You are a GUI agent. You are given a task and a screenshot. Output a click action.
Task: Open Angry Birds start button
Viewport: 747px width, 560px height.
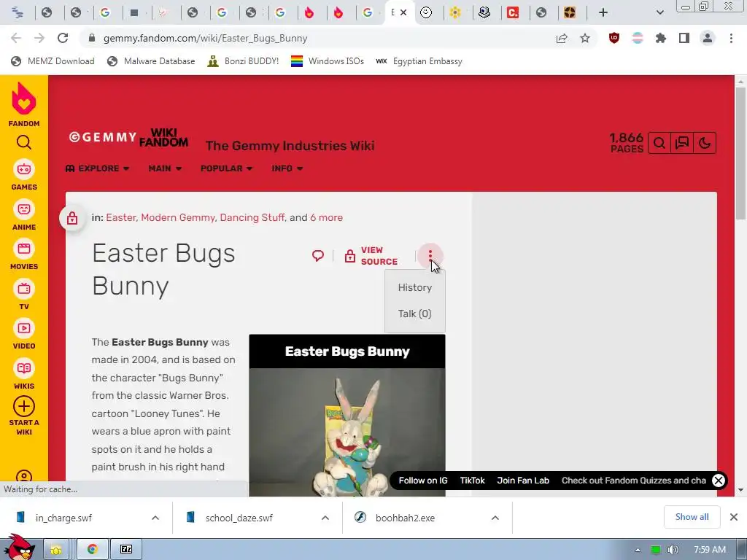click(19, 548)
